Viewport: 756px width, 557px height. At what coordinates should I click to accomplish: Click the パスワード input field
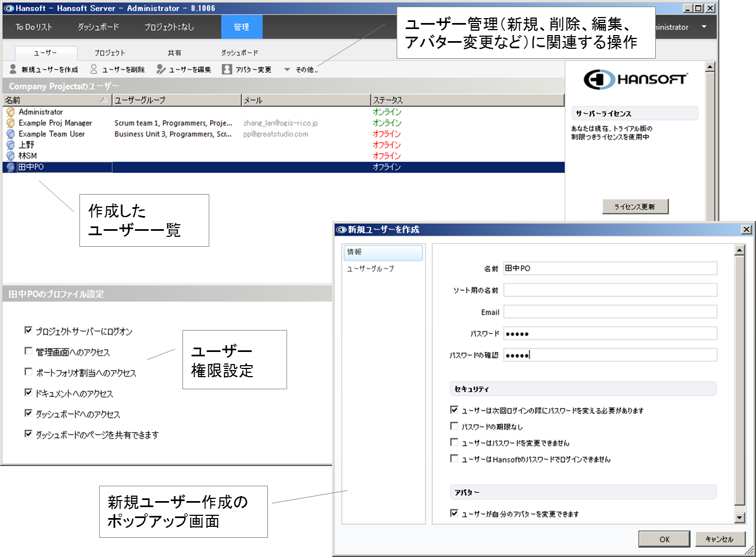pos(610,333)
